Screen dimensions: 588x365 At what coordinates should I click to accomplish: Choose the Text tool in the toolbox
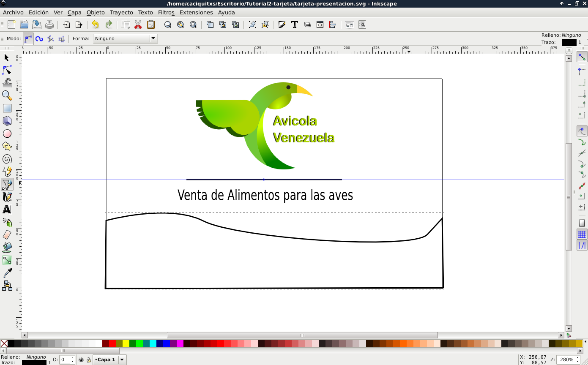click(7, 210)
